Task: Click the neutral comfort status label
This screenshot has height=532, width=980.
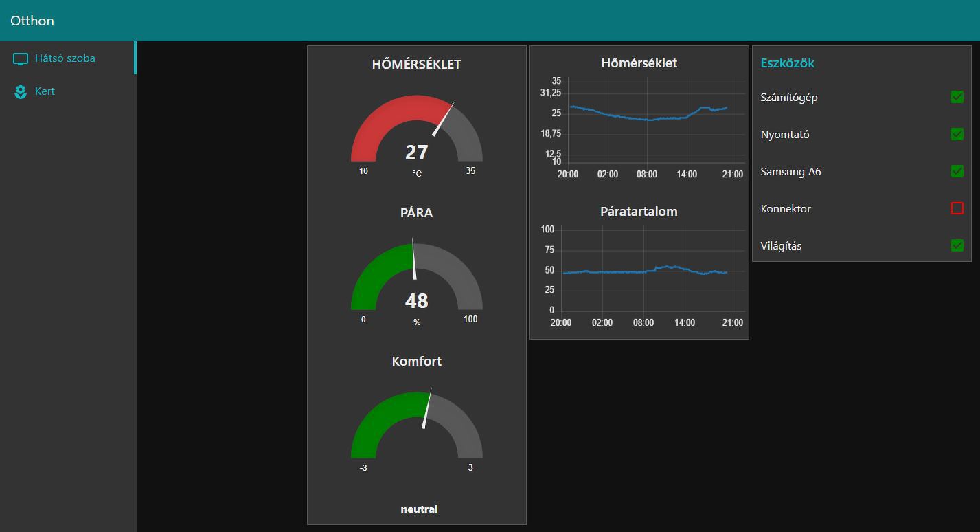Action: pos(419,509)
